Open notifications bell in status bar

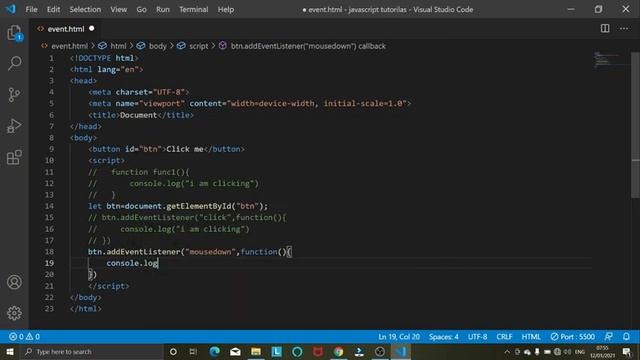point(626,337)
